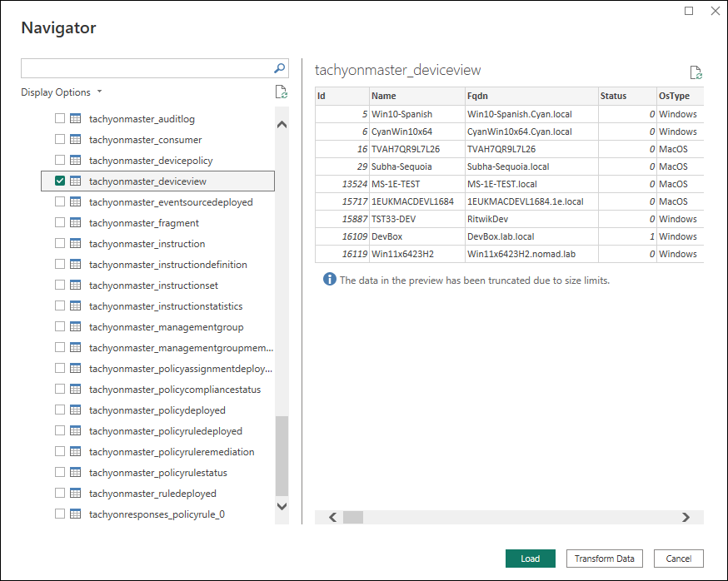Enable the tachyonmaster_consumer checkbox
The width and height of the screenshot is (728, 581).
60,140
